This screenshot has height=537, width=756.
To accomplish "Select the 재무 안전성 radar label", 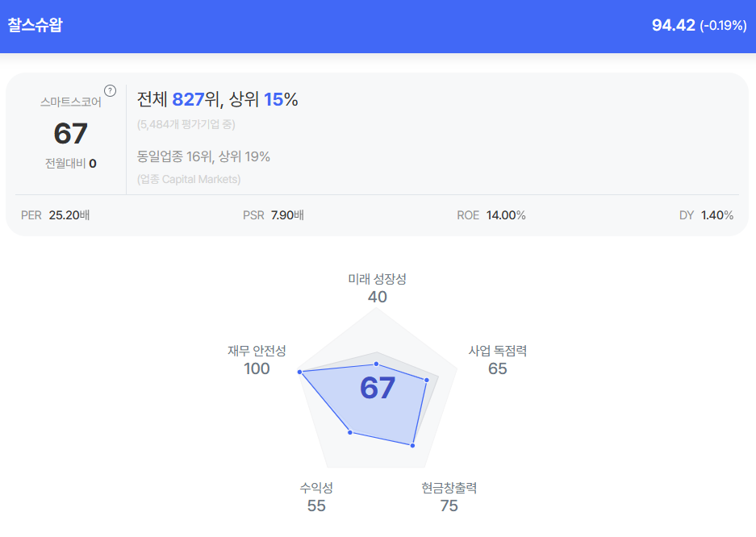I will (x=257, y=351).
